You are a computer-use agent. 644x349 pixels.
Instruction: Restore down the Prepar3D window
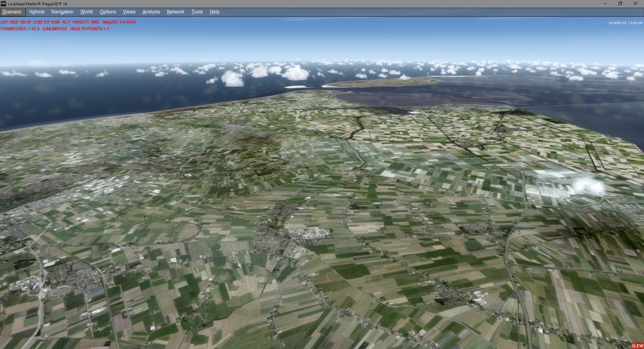tap(620, 4)
